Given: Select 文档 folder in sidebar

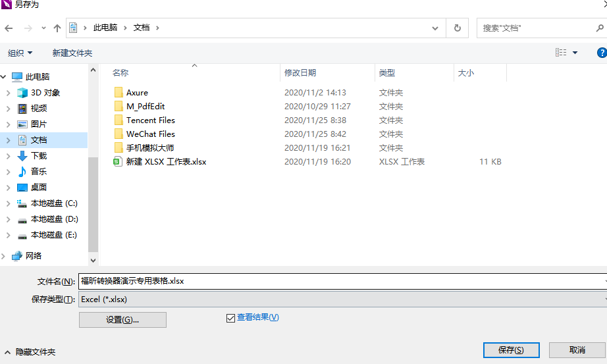Looking at the screenshot, I should 39,140.
